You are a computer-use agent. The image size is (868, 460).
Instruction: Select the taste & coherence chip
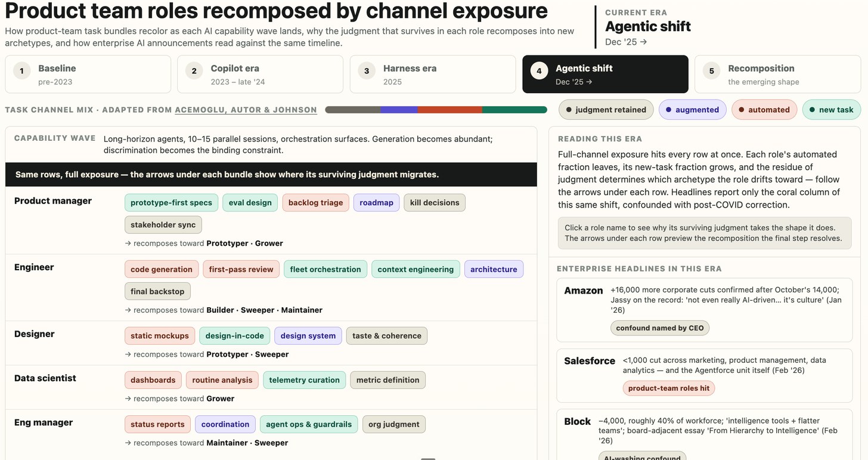[x=387, y=336]
